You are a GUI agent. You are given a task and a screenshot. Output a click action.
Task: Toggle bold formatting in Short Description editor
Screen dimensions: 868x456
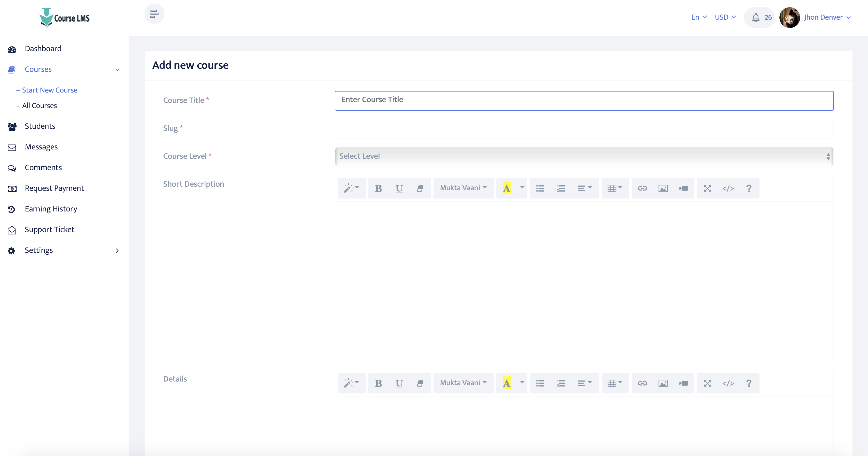pos(379,188)
